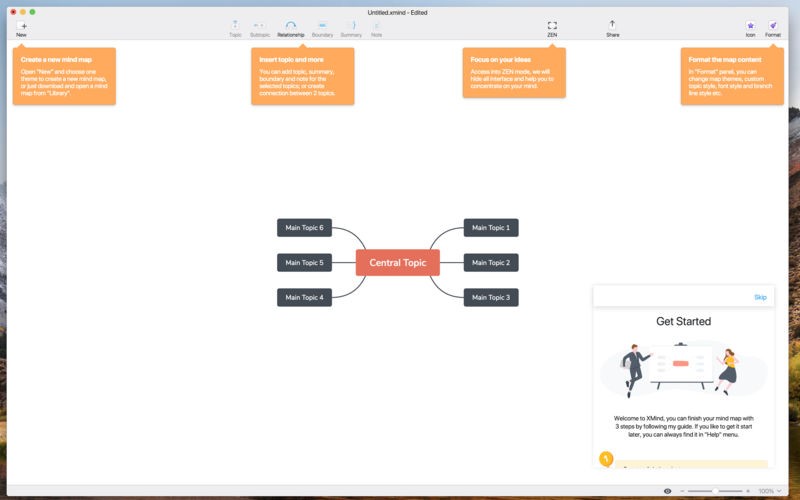Select Main Topic 1 node
The height and width of the screenshot is (500, 800).
point(491,228)
